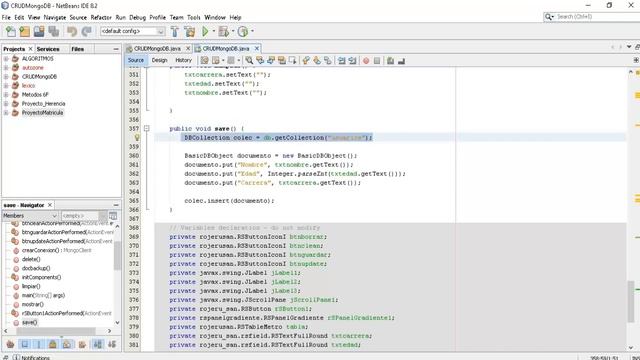Toggle Sort by Name in Navigator
Image resolution: width=640 pixels, height=360 pixels.
pos(98,344)
